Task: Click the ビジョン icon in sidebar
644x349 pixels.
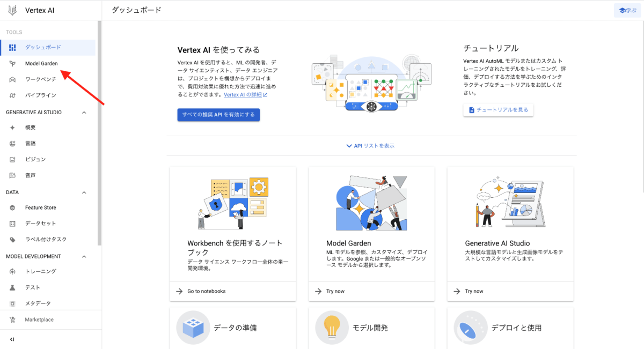Action: coord(12,159)
